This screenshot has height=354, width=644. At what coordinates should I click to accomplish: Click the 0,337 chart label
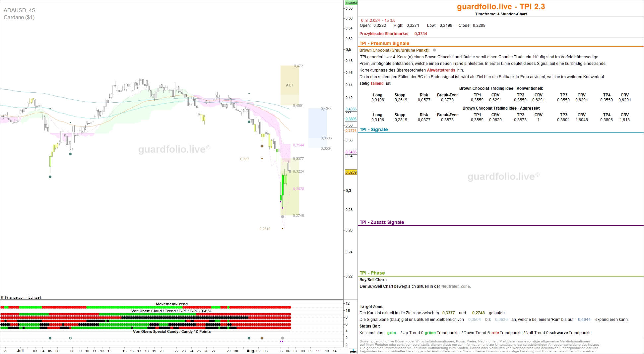(245, 159)
